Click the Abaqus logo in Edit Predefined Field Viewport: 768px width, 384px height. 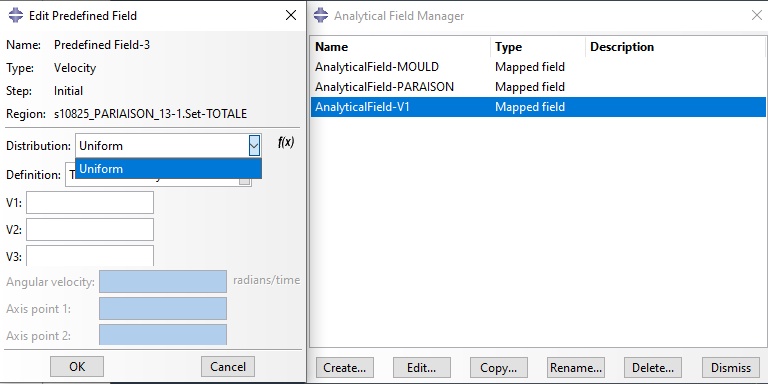pyautogui.click(x=16, y=15)
